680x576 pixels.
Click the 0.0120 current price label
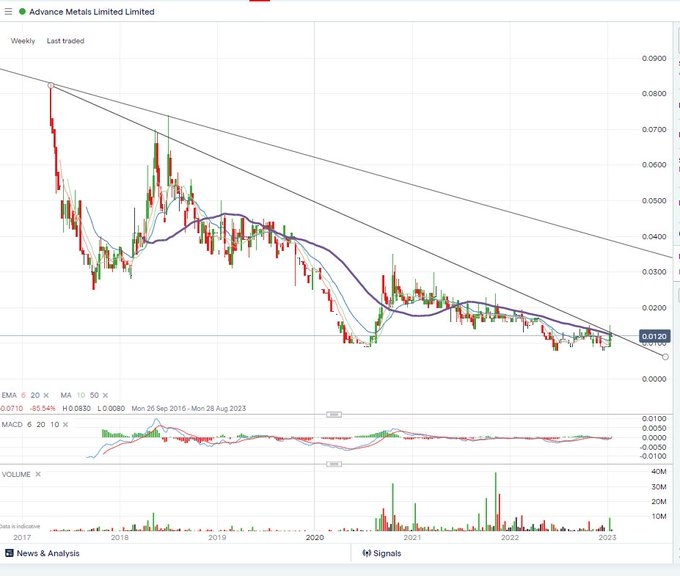click(654, 336)
